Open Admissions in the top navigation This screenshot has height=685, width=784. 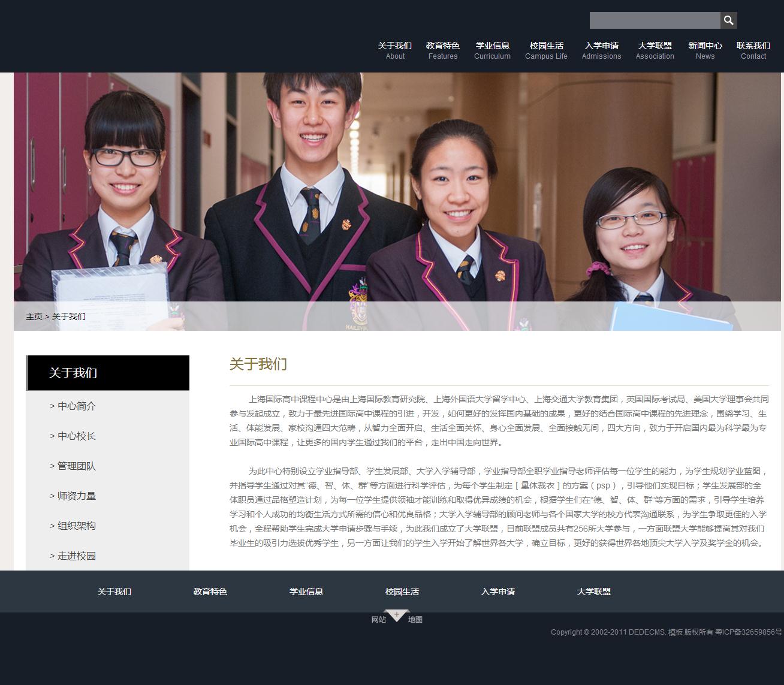tap(601, 50)
